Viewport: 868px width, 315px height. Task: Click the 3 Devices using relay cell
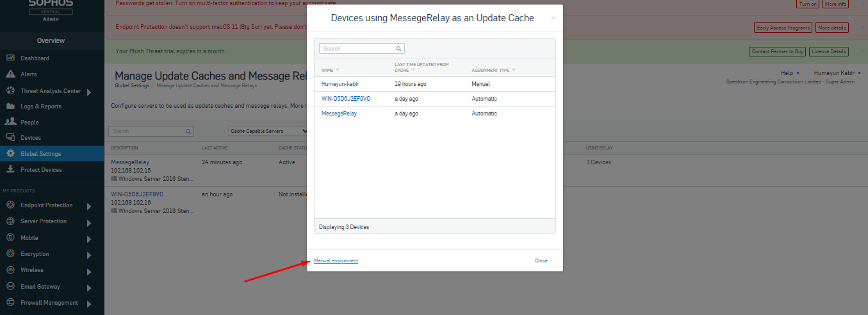(x=598, y=162)
